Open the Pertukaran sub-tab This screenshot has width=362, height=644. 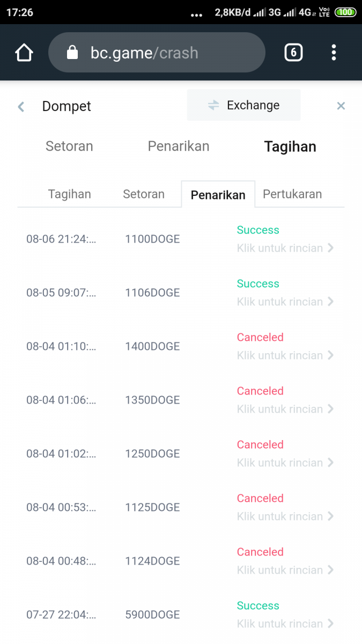point(292,194)
